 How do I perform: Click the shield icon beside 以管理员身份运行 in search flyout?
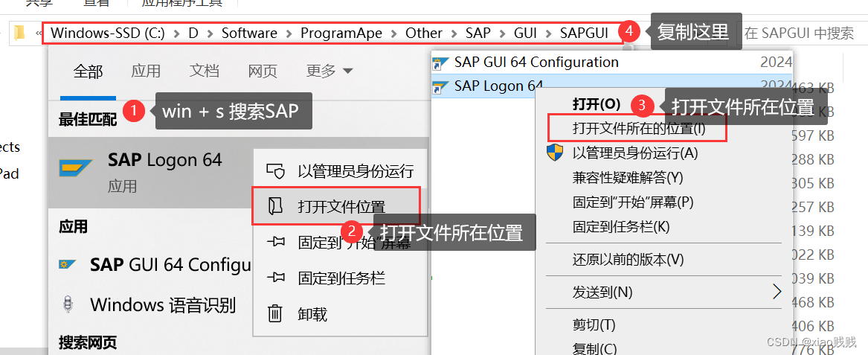[275, 171]
